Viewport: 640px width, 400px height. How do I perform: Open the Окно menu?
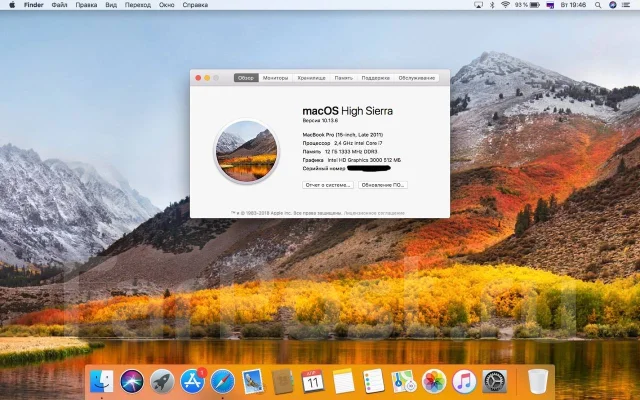tap(167, 5)
